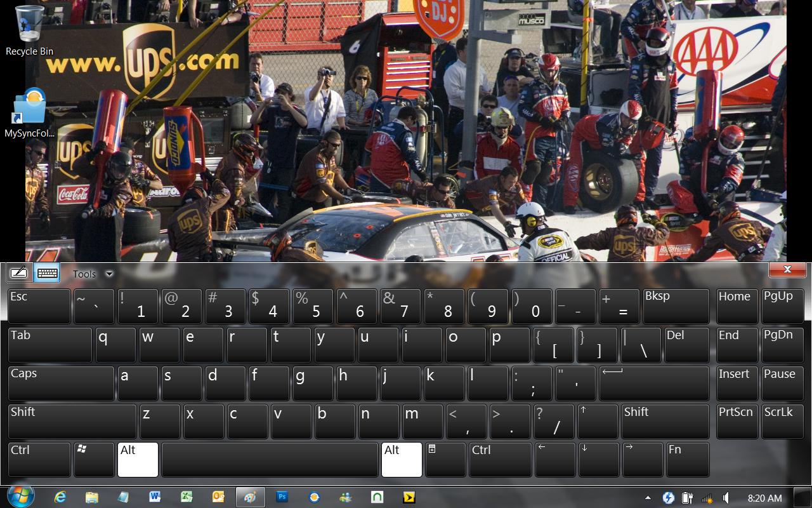812x508 pixels.
Task: Tap the Enter key with return arrow
Action: tap(654, 384)
